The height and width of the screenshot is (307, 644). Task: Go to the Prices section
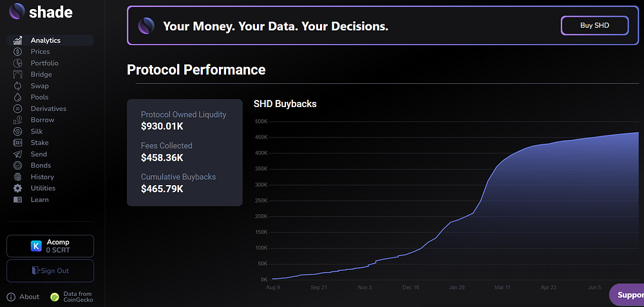pyautogui.click(x=40, y=52)
